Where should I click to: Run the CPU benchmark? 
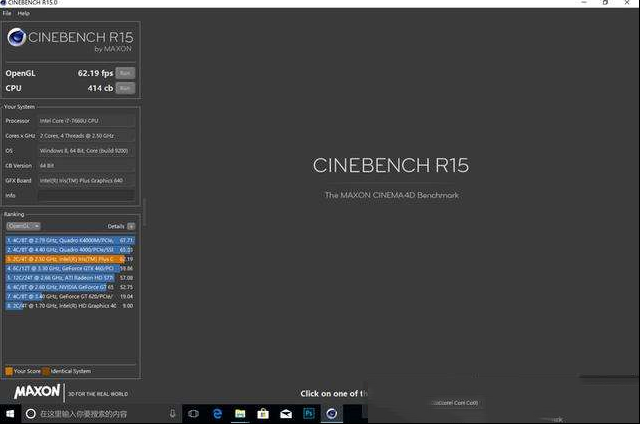(125, 88)
